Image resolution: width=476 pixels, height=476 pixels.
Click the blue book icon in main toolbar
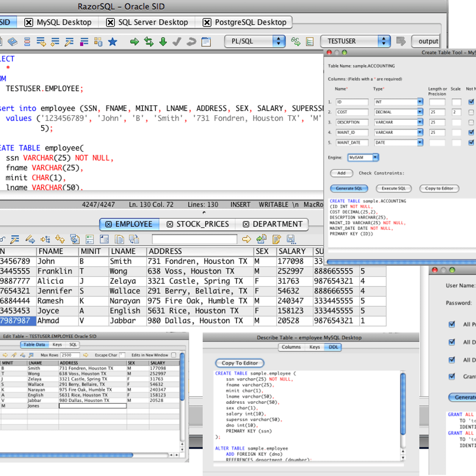(x=12, y=41)
